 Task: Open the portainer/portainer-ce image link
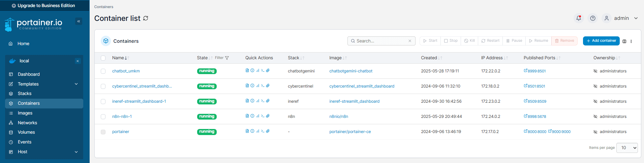coord(350,132)
